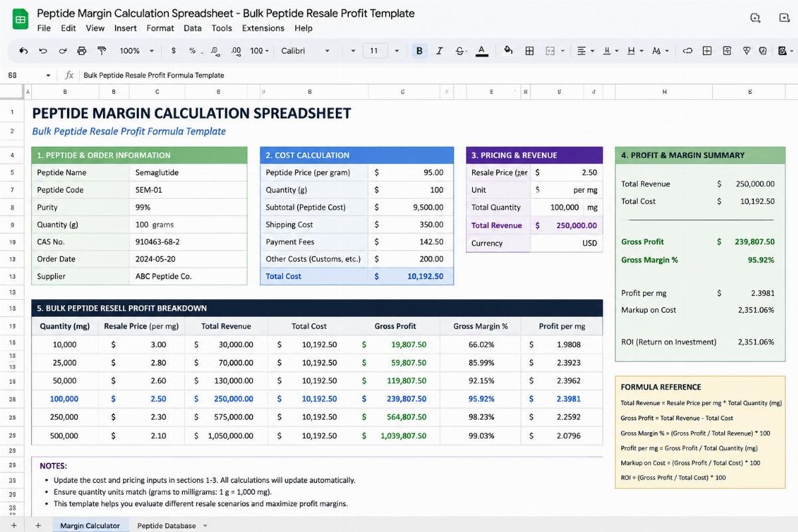The height and width of the screenshot is (532, 798).
Task: Insert link using chain icon
Action: [688, 51]
